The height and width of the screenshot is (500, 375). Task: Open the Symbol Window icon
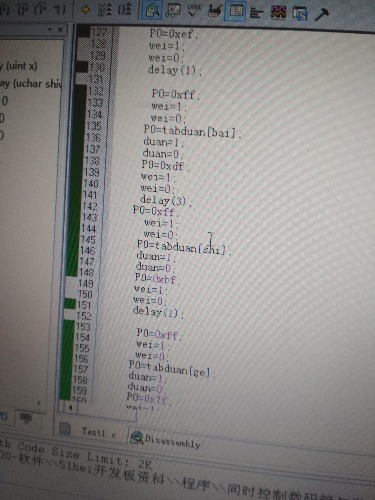[299, 13]
